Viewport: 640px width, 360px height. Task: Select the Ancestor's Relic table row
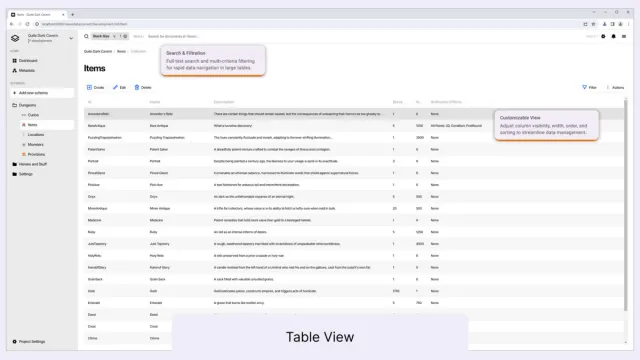pos(353,114)
